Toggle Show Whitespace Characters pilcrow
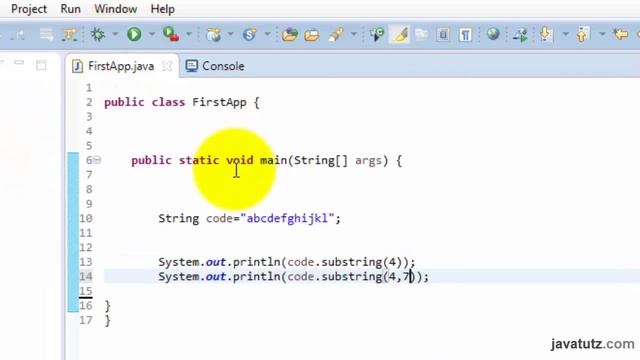This screenshot has width=640, height=360. coord(465,35)
